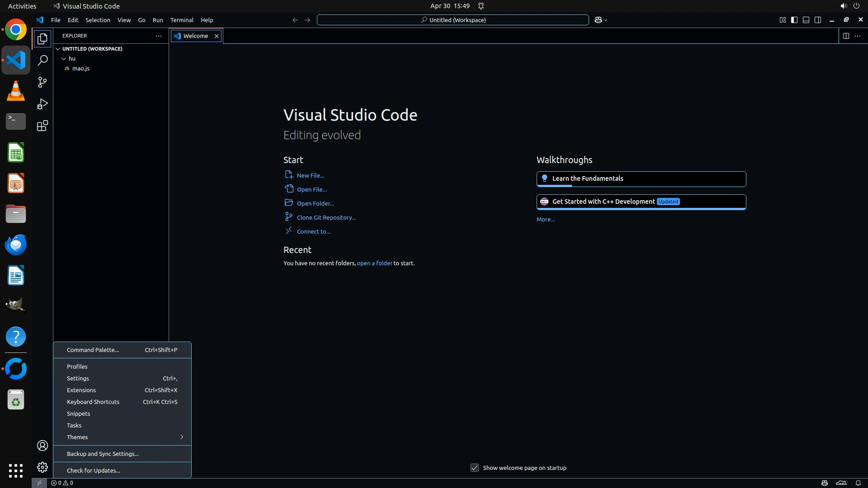Open the Source Control view
The width and height of the screenshot is (868, 488).
tap(42, 82)
